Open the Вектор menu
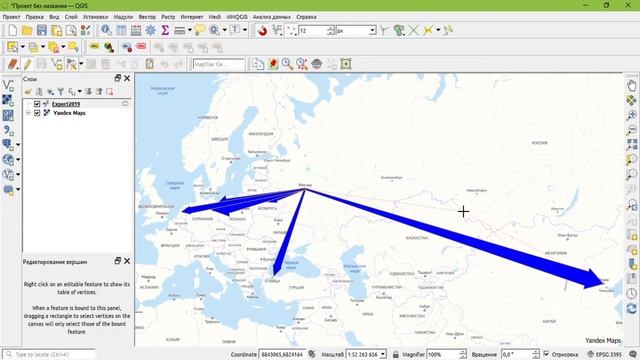Viewport: 640px width, 360px height. coord(147,17)
